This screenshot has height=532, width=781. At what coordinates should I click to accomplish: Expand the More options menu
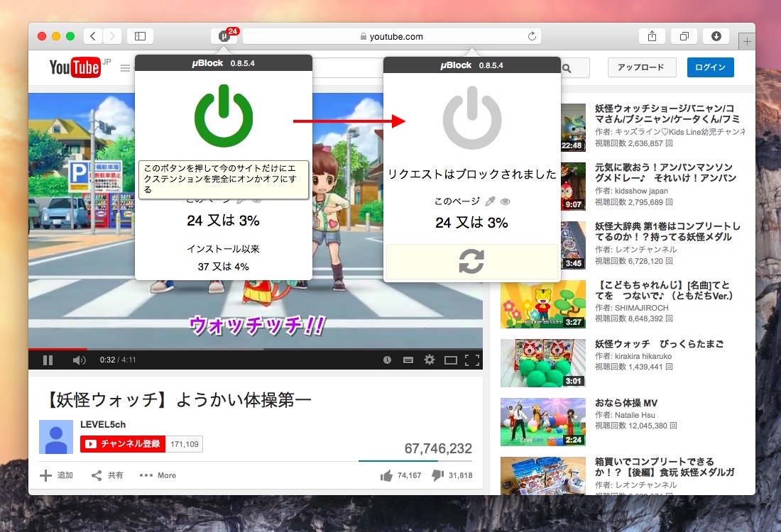[158, 475]
